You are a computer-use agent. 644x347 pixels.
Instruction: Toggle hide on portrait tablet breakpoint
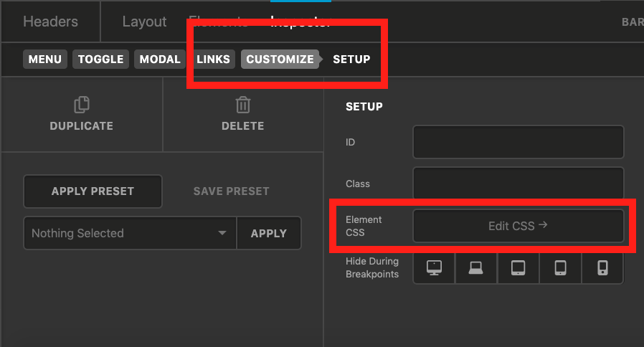click(x=561, y=267)
